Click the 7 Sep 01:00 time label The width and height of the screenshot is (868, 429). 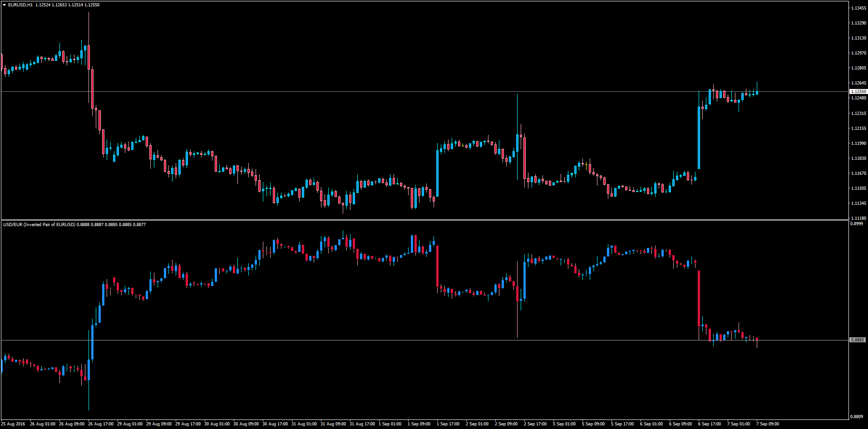tap(739, 424)
